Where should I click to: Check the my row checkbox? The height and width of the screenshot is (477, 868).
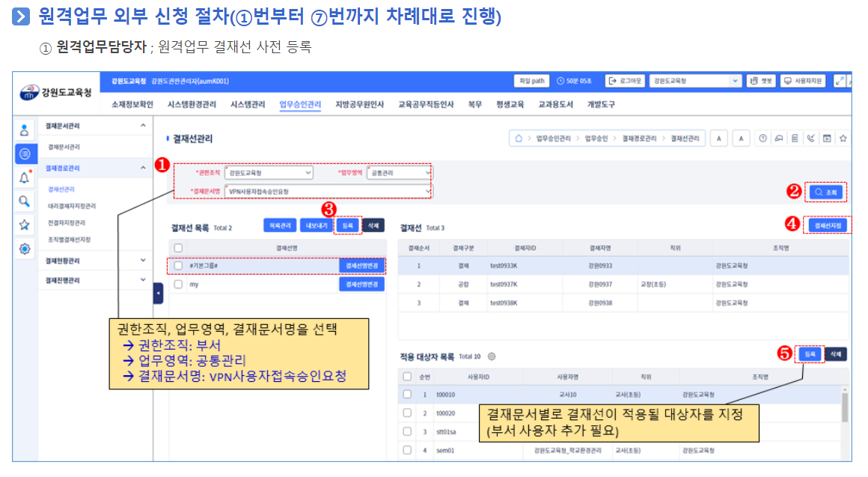pyautogui.click(x=178, y=285)
